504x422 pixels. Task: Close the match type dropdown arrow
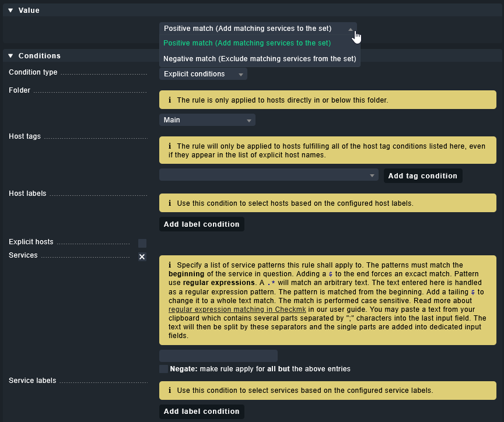[351, 29]
